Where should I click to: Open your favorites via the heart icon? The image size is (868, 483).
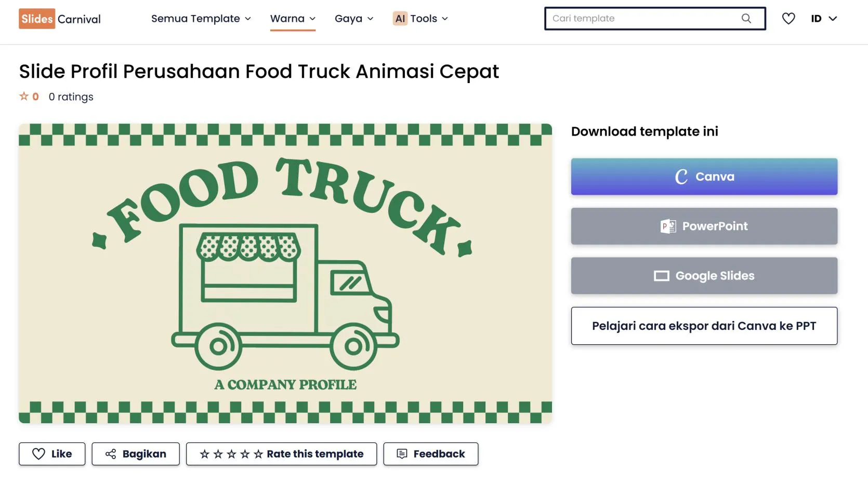788,18
